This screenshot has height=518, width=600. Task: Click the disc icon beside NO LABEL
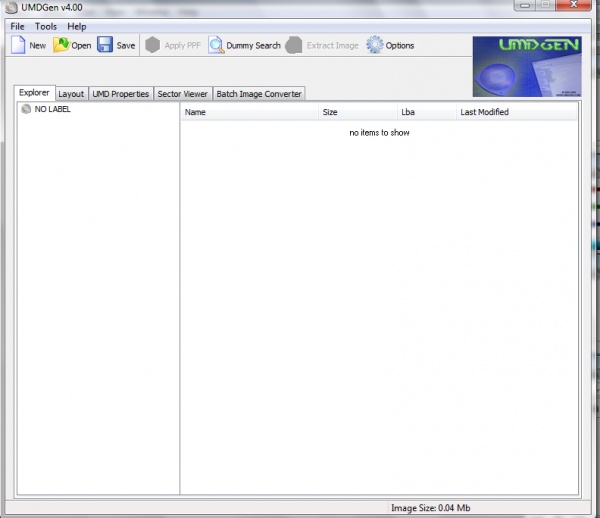[x=26, y=109]
